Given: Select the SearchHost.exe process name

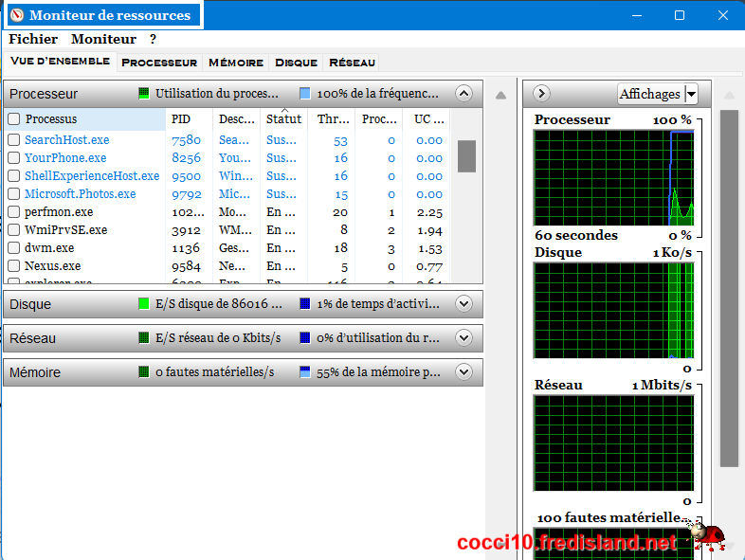Looking at the screenshot, I should [67, 139].
